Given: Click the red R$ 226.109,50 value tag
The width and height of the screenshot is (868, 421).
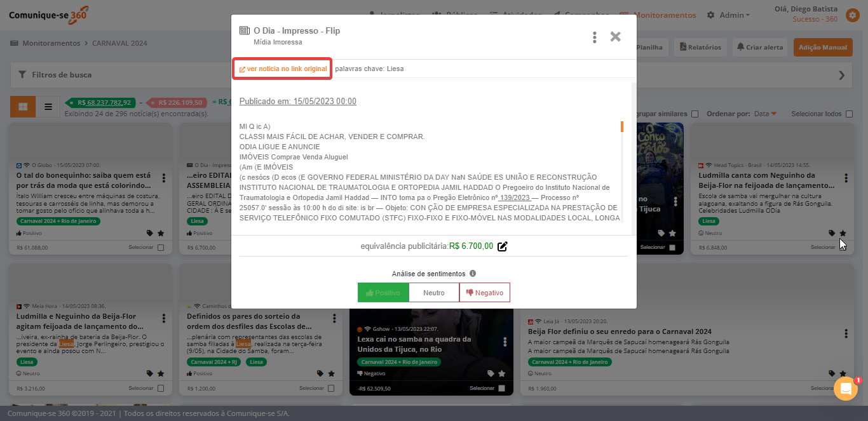Looking at the screenshot, I should [177, 102].
